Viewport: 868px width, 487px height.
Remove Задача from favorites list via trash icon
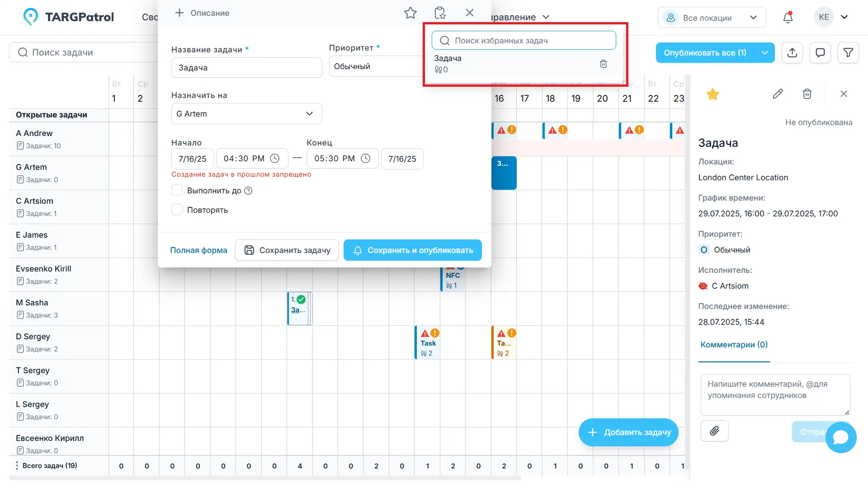604,64
